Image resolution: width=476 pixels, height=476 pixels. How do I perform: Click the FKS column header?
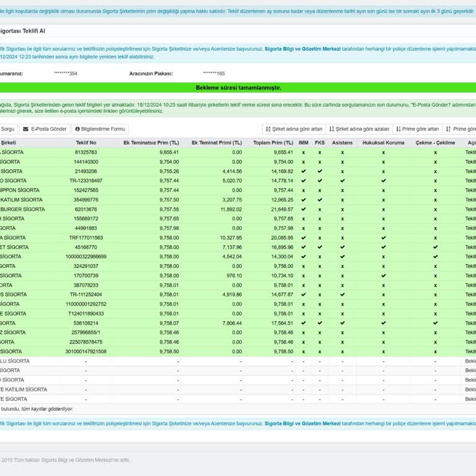(x=320, y=143)
